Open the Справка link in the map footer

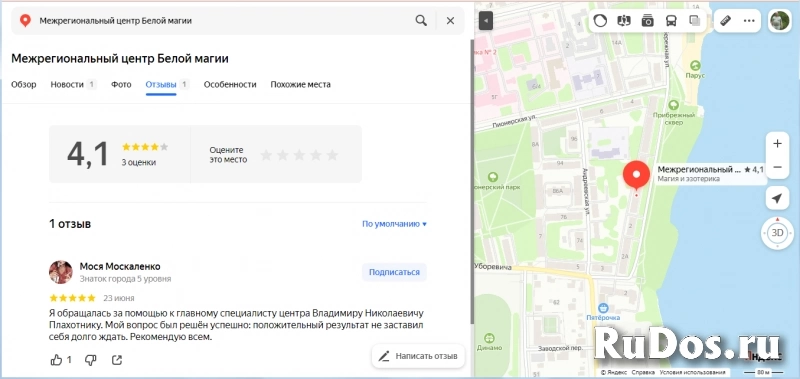pyautogui.click(x=643, y=372)
